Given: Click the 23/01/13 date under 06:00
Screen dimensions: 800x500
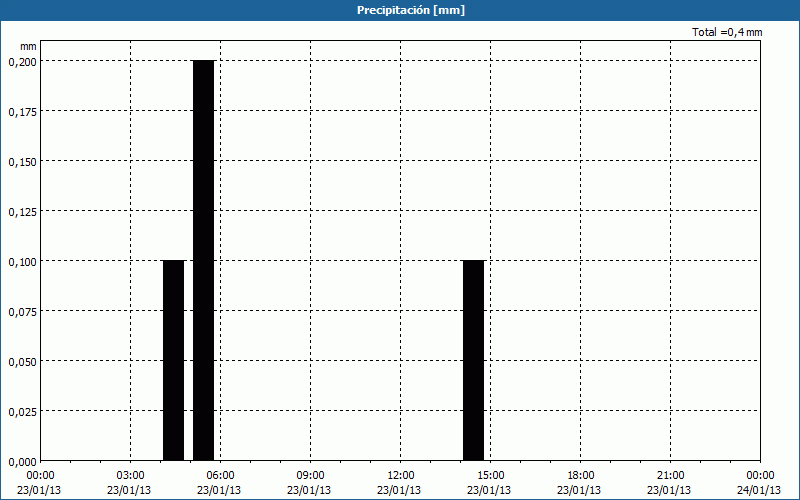Looking at the screenshot, I should [219, 490].
